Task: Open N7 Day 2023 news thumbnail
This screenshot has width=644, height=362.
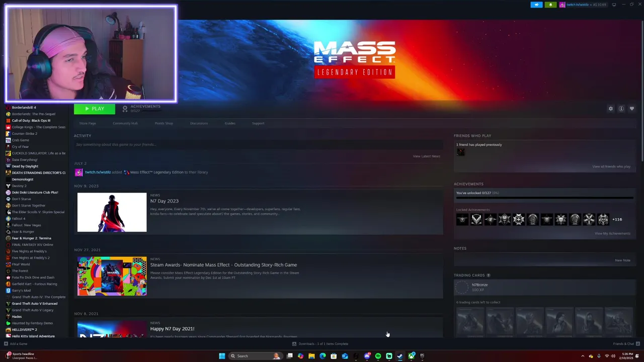Action: pyautogui.click(x=112, y=212)
